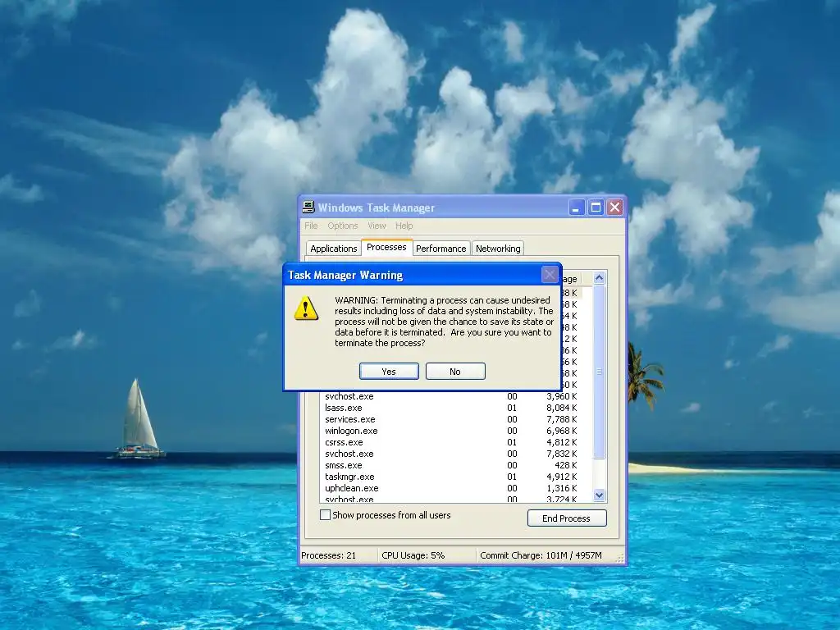The height and width of the screenshot is (630, 840).
Task: Click the 7,788 K memory value
Action: (x=561, y=419)
